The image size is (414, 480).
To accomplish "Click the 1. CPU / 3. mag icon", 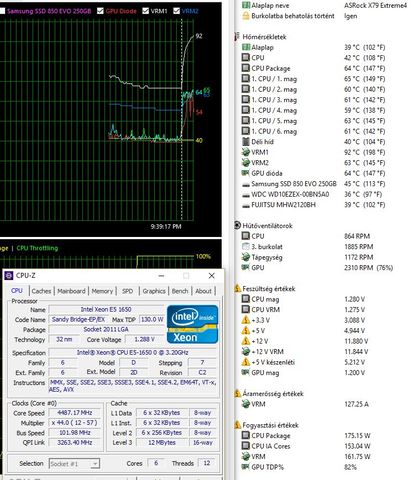I will click(246, 100).
